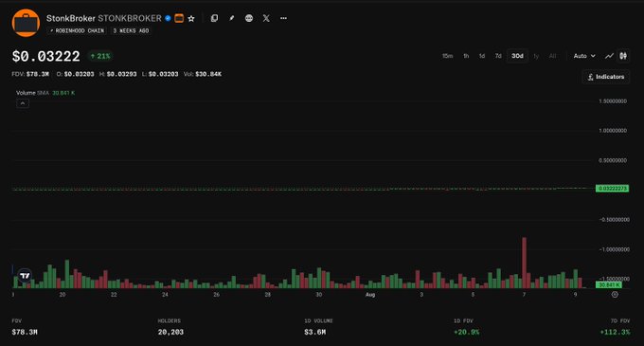Open the token's X (Twitter) profile
The height and width of the screenshot is (346, 644).
266,18
